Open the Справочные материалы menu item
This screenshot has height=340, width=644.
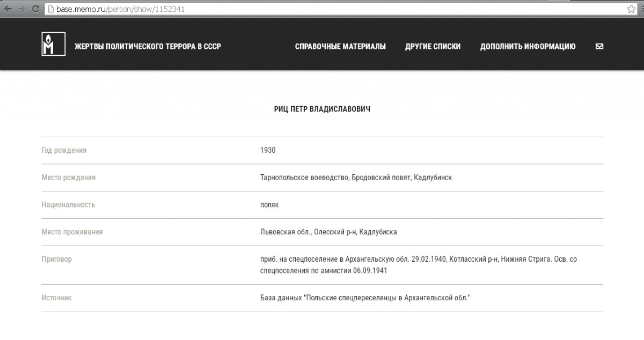(x=340, y=47)
